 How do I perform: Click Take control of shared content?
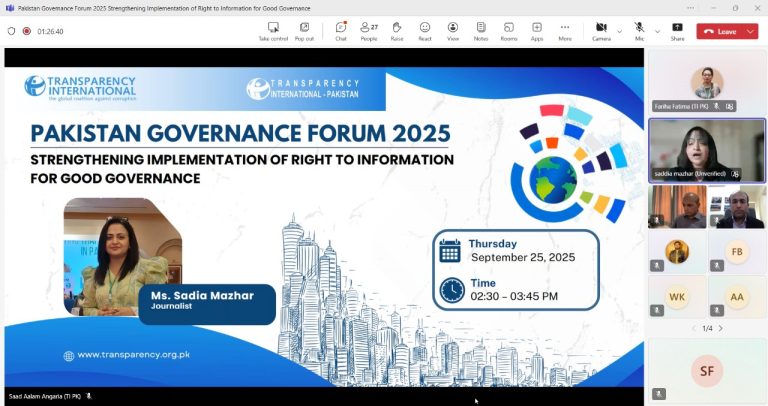point(273,30)
